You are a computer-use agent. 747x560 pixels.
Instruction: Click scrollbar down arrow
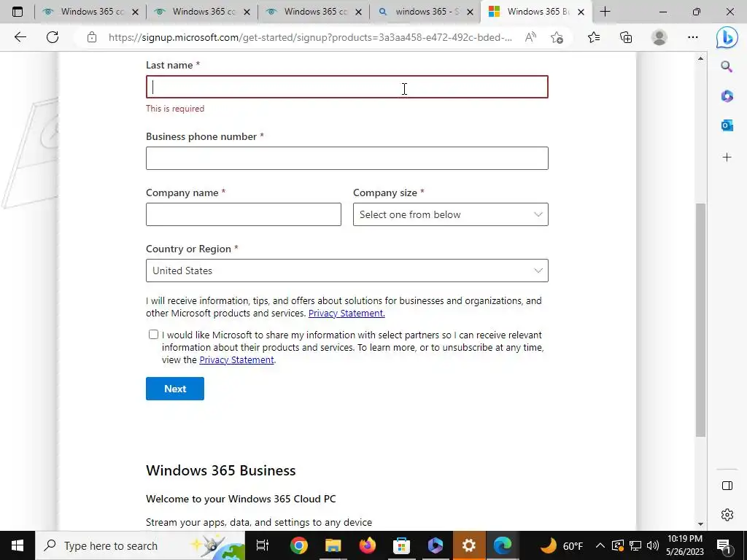pos(700,524)
